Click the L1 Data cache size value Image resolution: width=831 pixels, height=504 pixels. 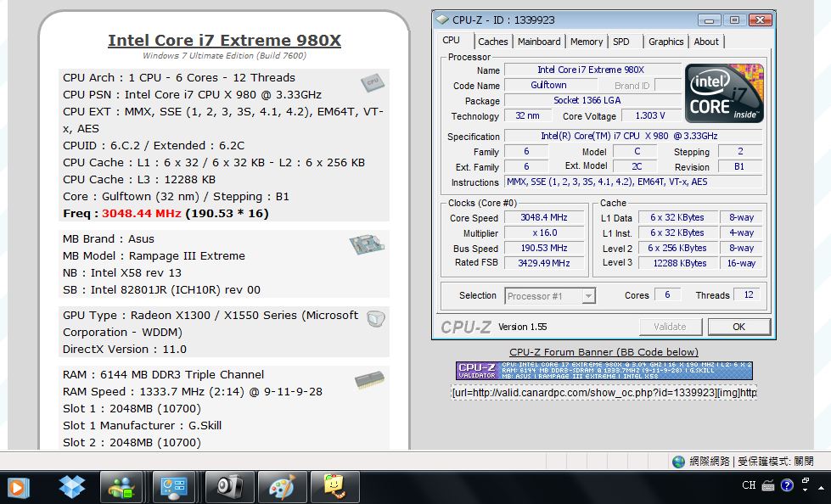pyautogui.click(x=678, y=217)
